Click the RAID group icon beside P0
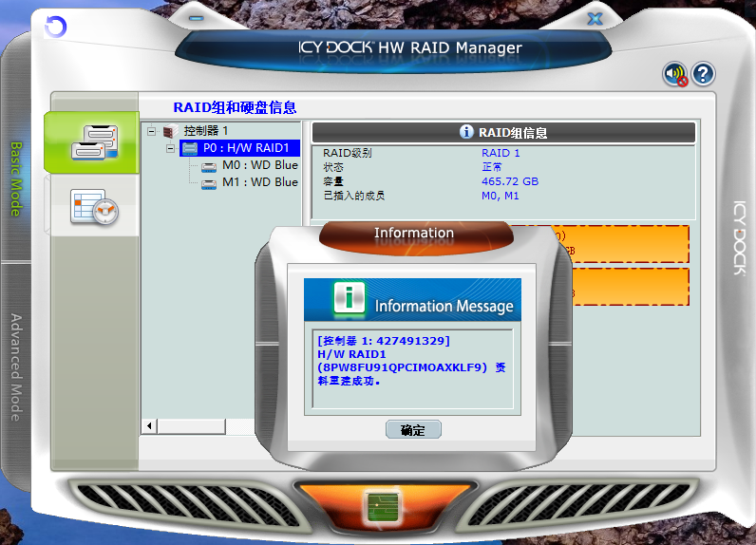 pos(190,148)
